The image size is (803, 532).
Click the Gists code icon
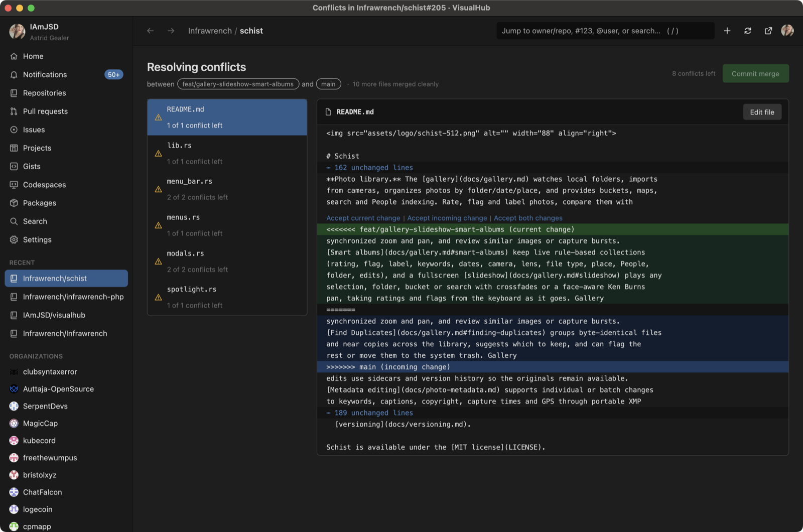point(14,166)
